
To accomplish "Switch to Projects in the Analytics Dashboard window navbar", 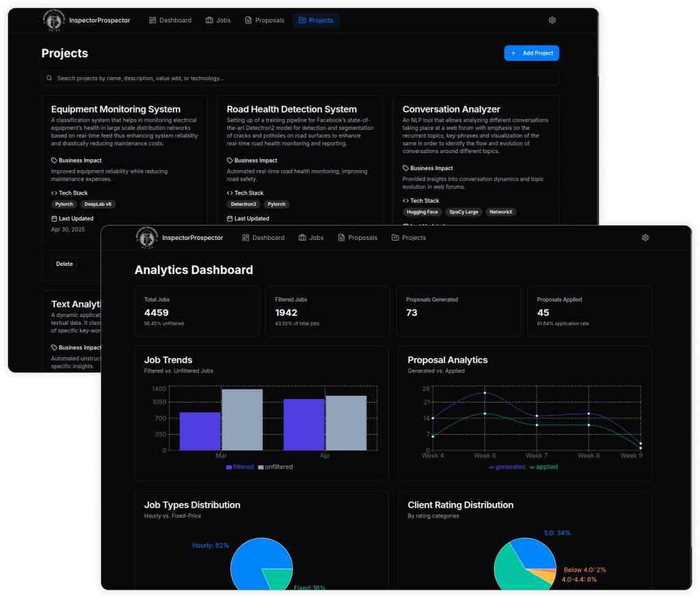I will [409, 237].
